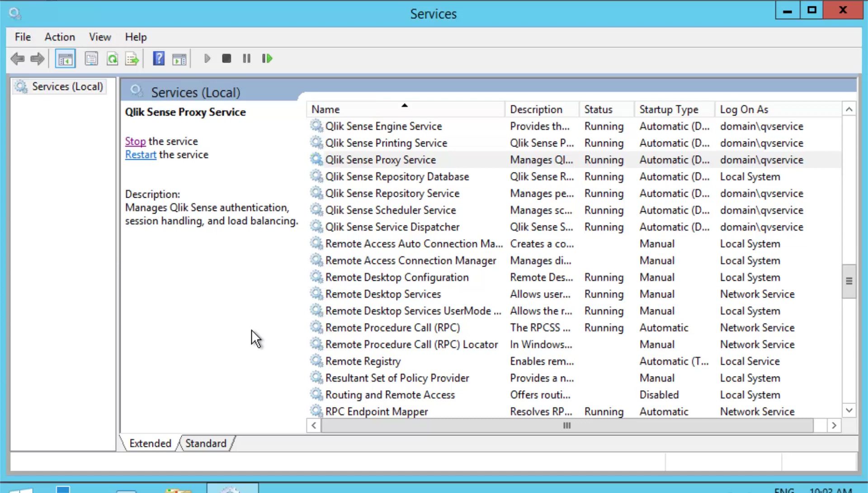Select Remote Desktop Services UserMode row
This screenshot has height=493, width=868.
click(x=574, y=311)
